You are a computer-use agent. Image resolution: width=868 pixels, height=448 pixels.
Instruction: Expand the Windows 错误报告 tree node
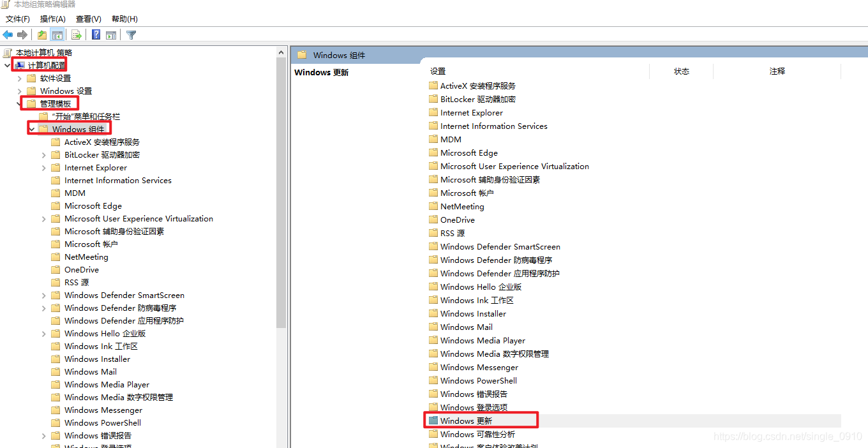(44, 435)
